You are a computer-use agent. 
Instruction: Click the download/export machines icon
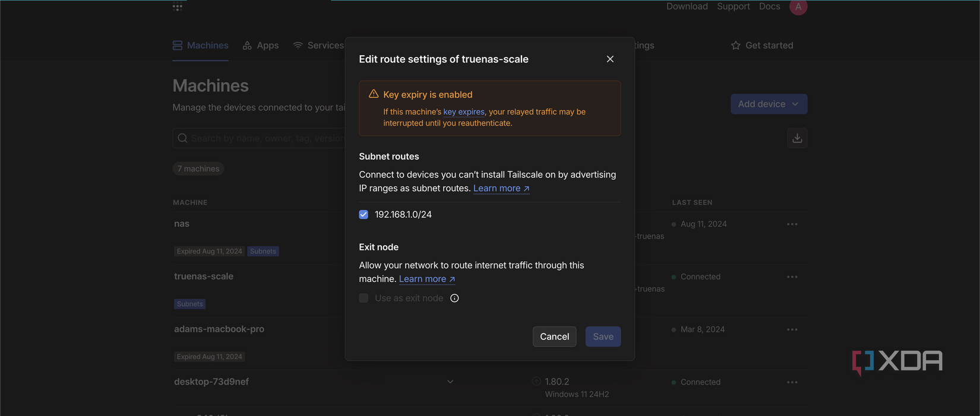pyautogui.click(x=797, y=138)
